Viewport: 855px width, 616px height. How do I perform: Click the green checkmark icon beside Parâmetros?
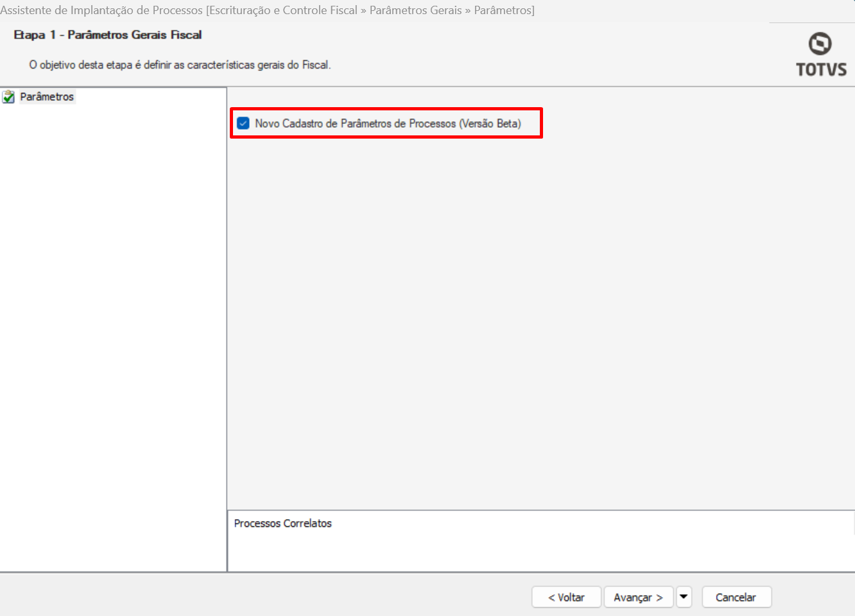[8, 97]
